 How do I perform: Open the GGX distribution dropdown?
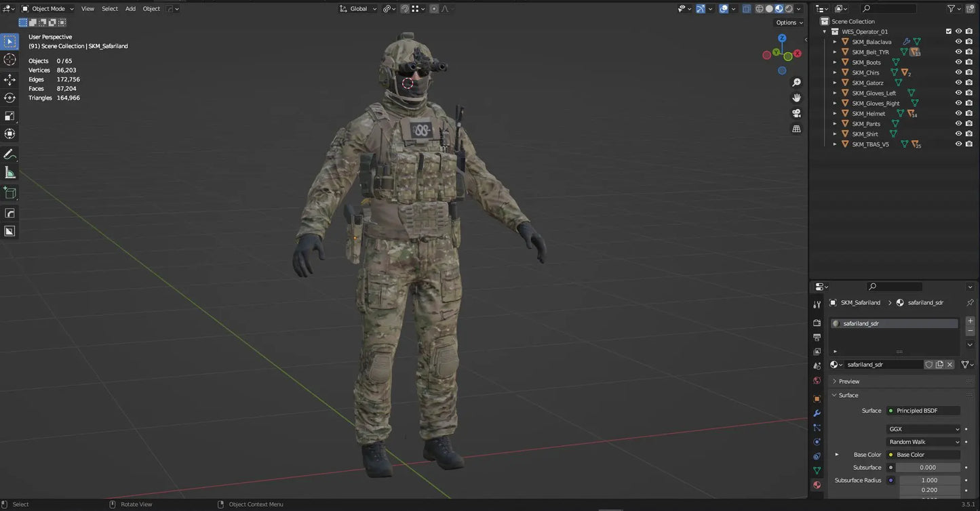pos(923,428)
